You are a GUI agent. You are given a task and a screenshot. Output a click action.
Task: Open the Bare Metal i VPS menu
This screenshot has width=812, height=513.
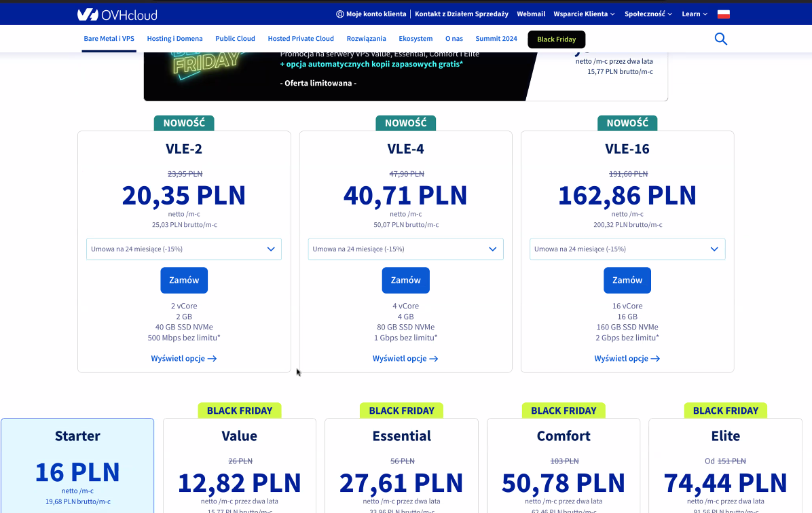109,39
